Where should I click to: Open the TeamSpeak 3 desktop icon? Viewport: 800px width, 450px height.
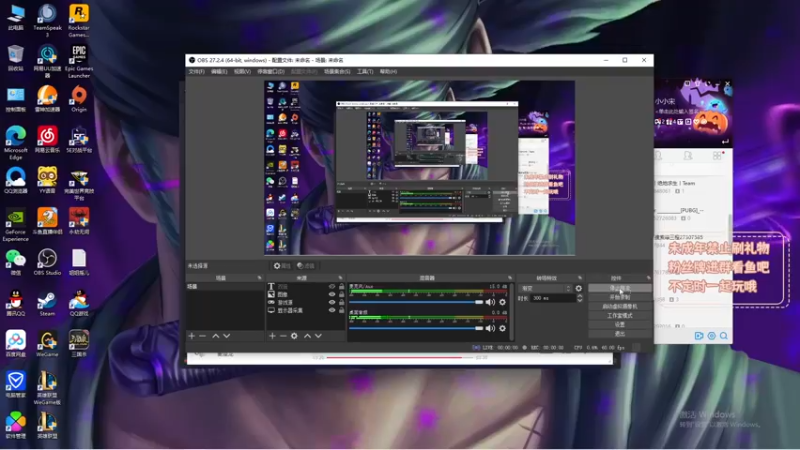(x=47, y=20)
